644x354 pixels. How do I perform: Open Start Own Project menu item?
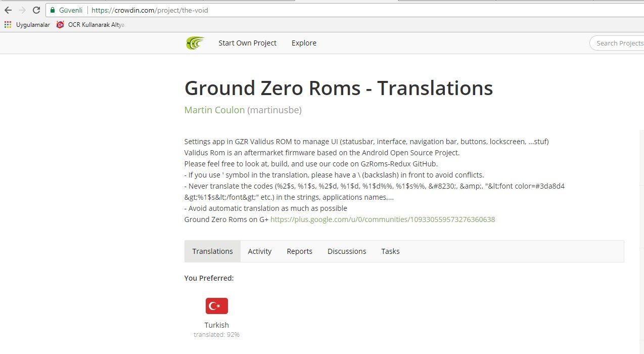tap(247, 43)
